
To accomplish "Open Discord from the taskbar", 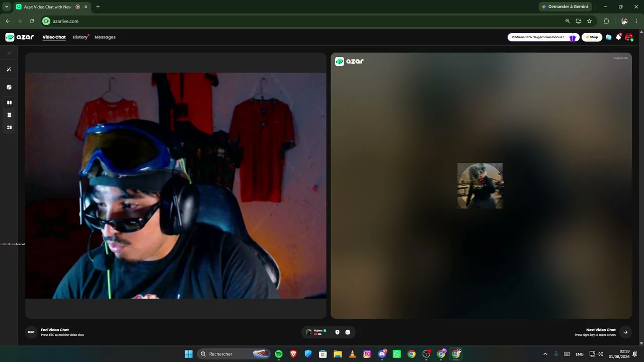I will click(x=382, y=354).
